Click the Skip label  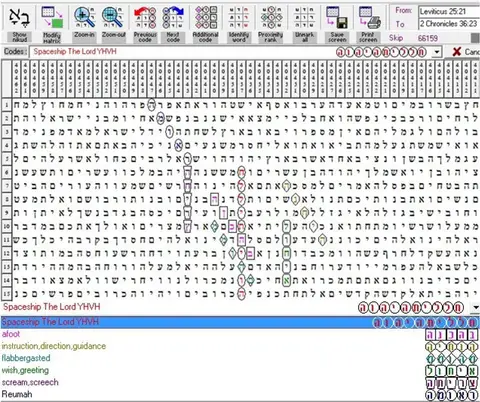[x=396, y=38]
